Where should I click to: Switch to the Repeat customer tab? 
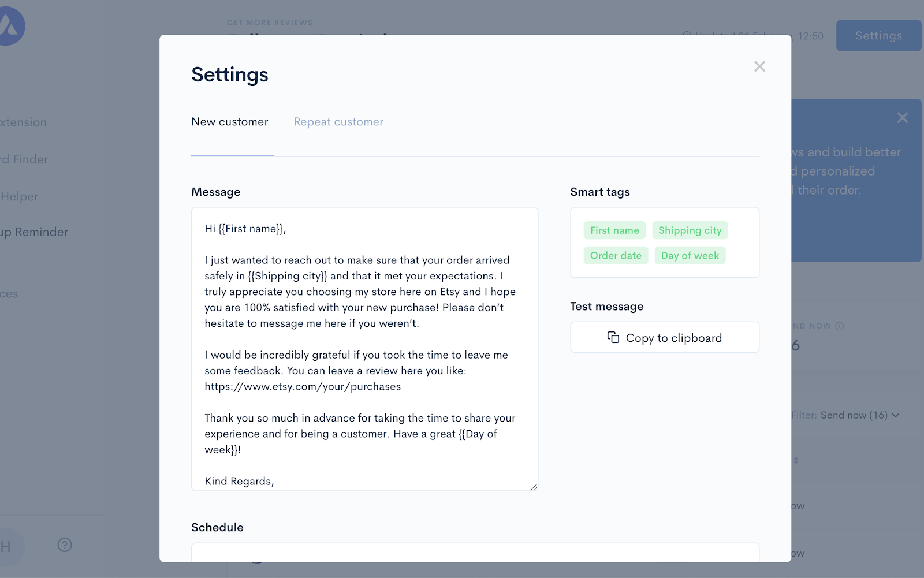(338, 122)
